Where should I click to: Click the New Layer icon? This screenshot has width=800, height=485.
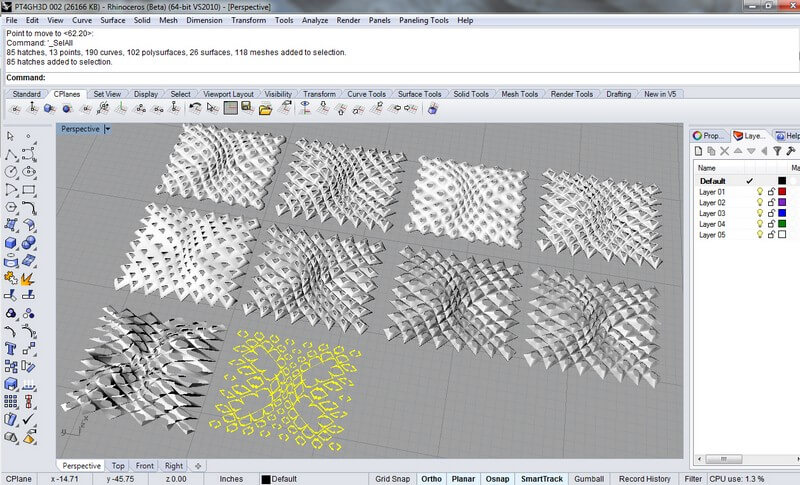[x=699, y=151]
